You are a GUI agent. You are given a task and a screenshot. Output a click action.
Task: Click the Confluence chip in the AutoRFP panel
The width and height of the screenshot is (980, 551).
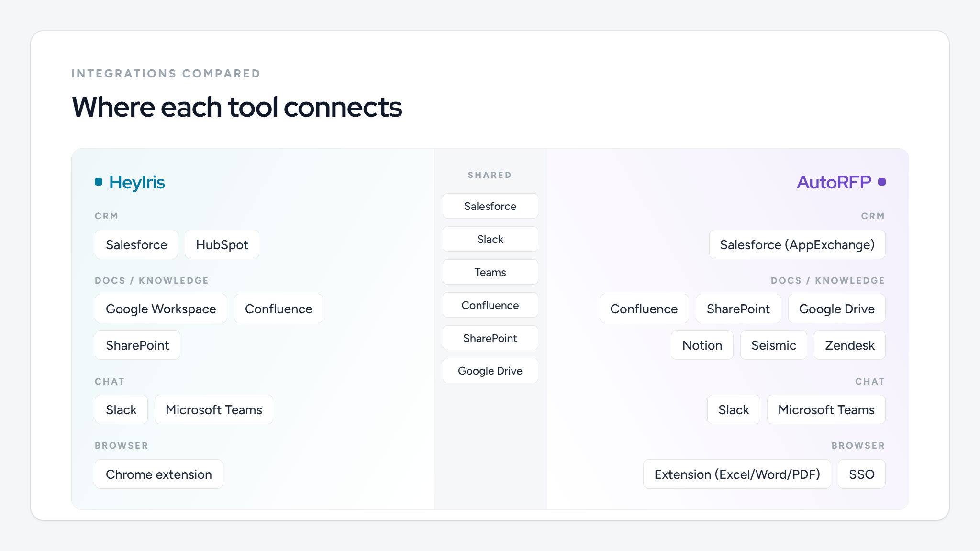[644, 309]
